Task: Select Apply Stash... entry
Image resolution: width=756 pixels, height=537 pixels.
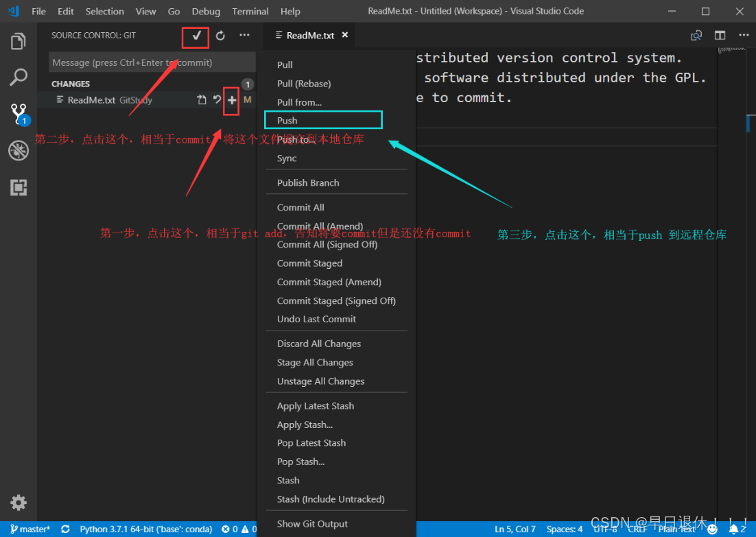Action: [x=337, y=425]
